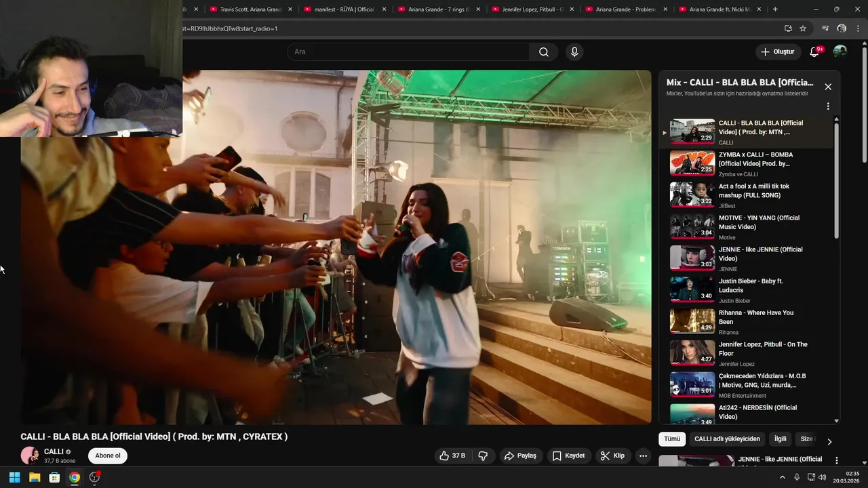This screenshot has width=868, height=488.
Task: Open the Mix playlist options menu
Action: (828, 106)
